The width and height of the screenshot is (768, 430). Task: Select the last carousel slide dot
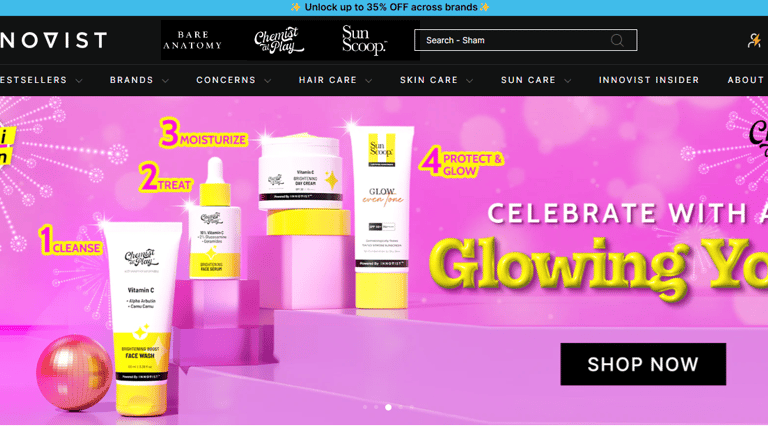point(412,407)
